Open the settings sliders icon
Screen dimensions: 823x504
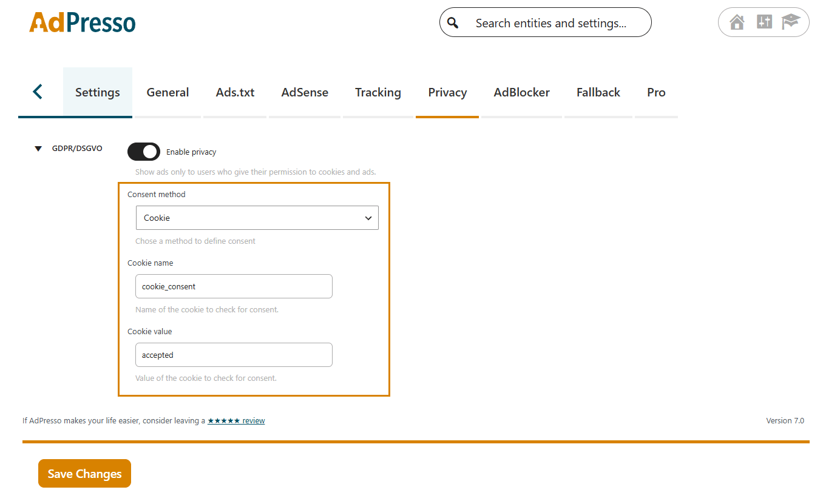tap(764, 22)
